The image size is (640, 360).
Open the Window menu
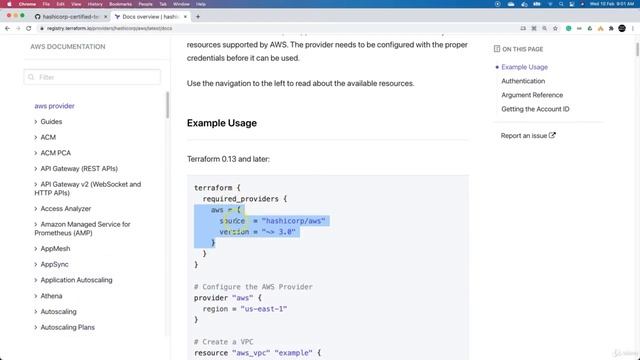tap(181, 4)
